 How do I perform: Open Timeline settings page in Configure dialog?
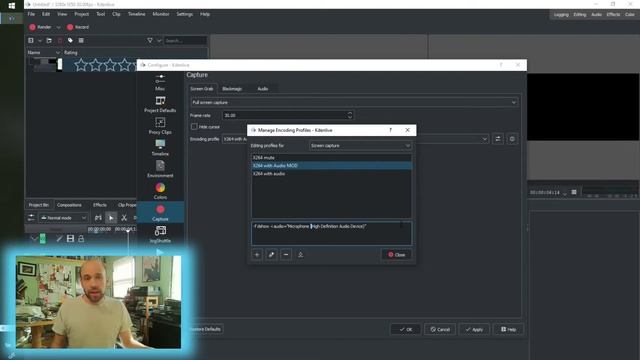(x=160, y=147)
